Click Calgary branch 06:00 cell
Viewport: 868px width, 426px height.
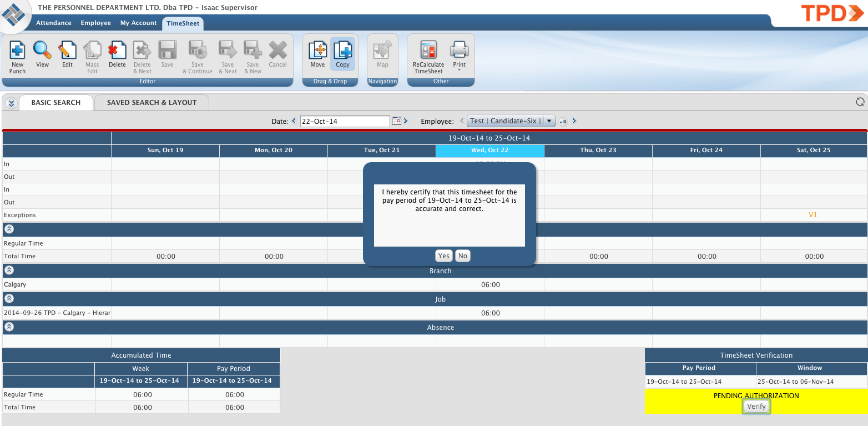[490, 285]
